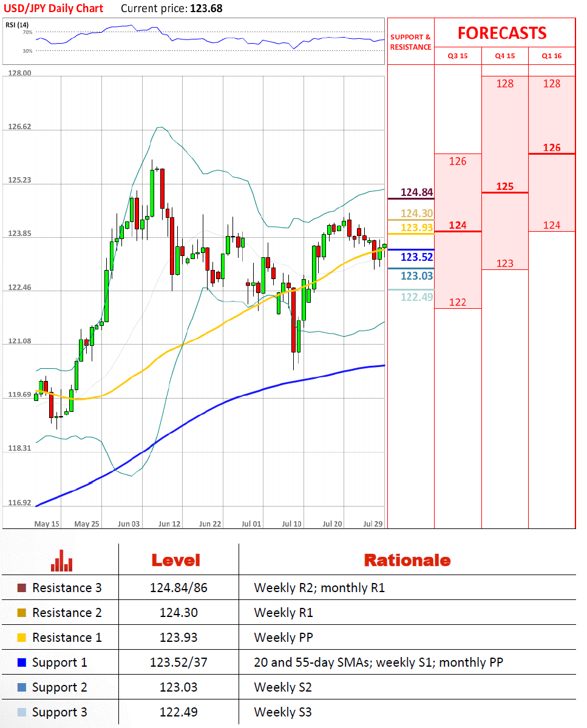Click the '124.84' level label beside the chart

[417, 192]
